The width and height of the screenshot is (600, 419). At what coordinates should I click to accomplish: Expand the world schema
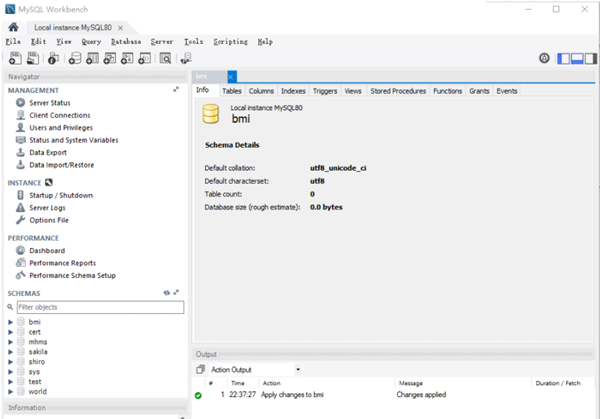click(10, 392)
